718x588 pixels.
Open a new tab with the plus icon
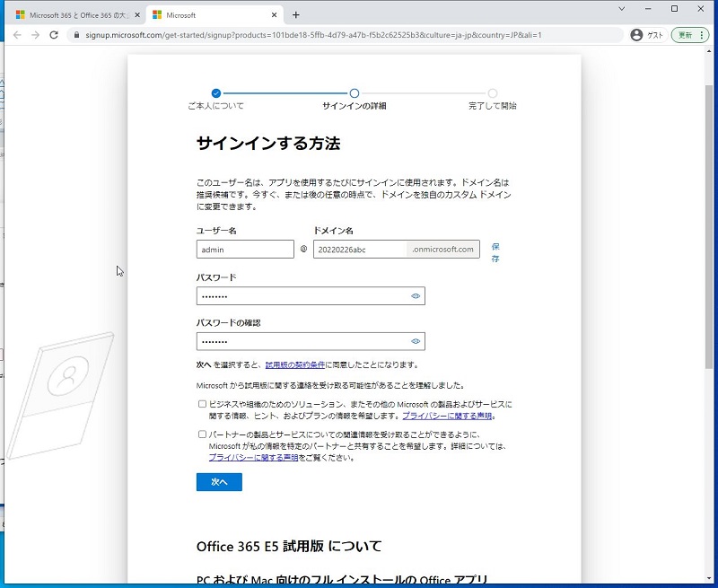pos(296,15)
